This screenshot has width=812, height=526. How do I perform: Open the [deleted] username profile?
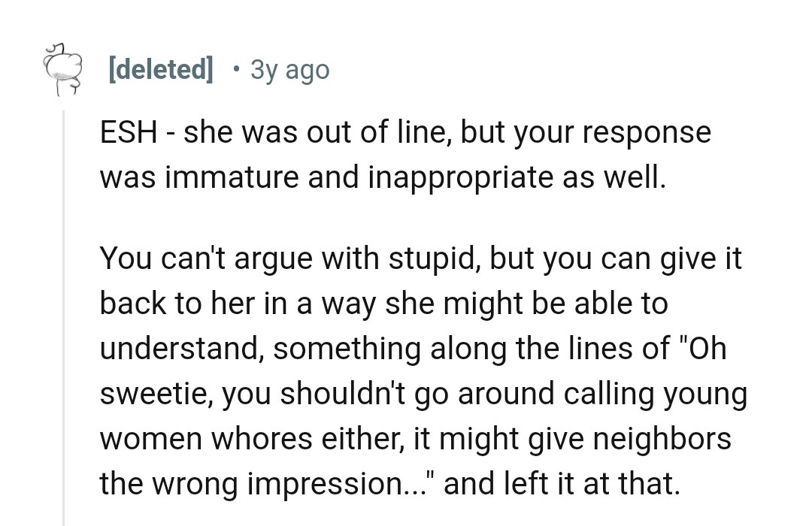160,70
